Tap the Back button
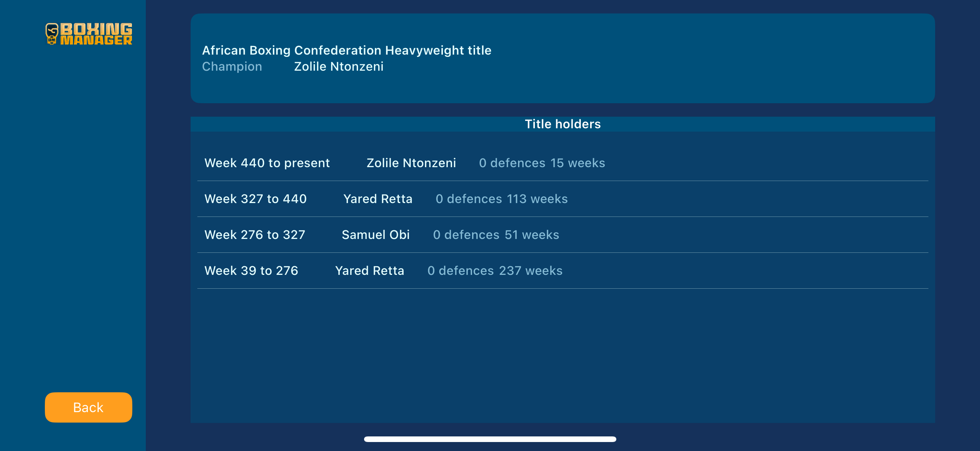The width and height of the screenshot is (980, 451). (x=89, y=407)
